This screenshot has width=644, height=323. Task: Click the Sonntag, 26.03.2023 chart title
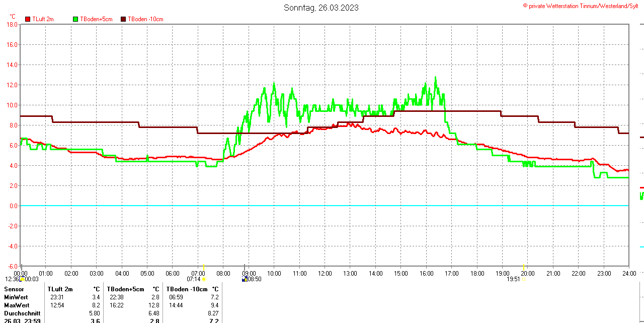pos(321,8)
